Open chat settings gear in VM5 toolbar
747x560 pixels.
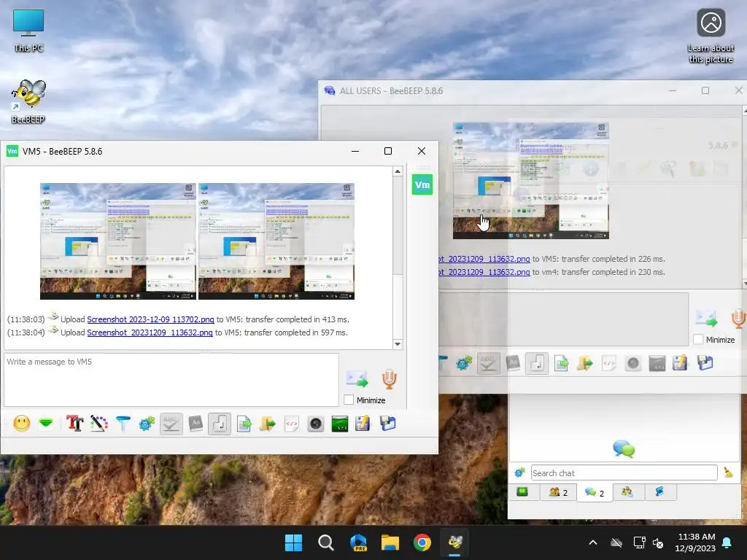pos(147,424)
